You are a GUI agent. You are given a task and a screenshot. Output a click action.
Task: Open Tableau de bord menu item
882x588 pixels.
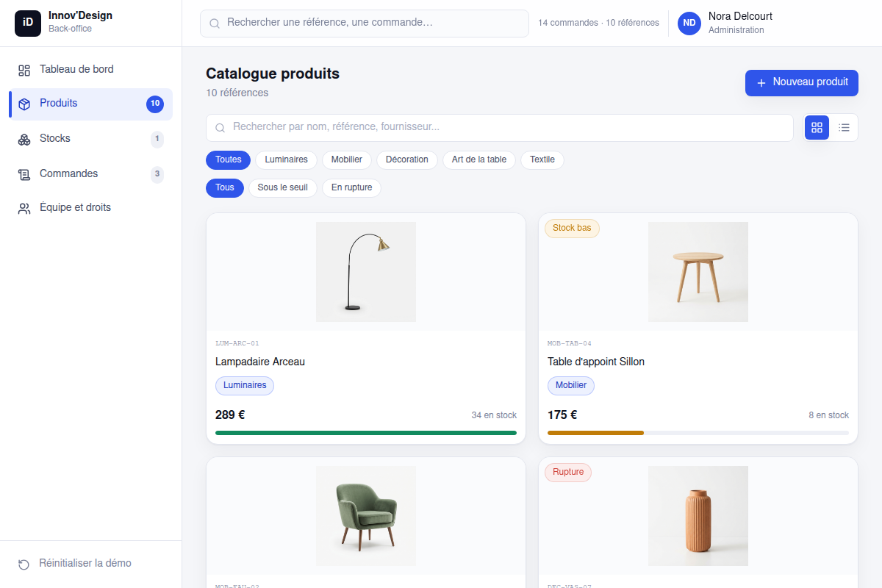(90, 69)
